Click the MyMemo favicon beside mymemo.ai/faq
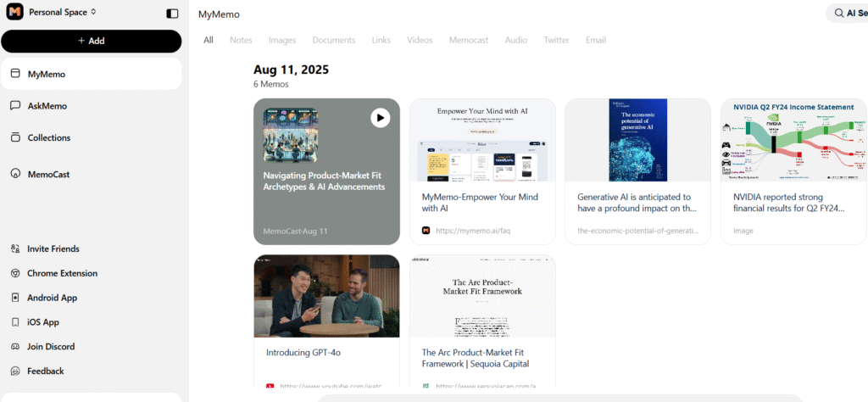Image resolution: width=868 pixels, height=402 pixels. (426, 231)
